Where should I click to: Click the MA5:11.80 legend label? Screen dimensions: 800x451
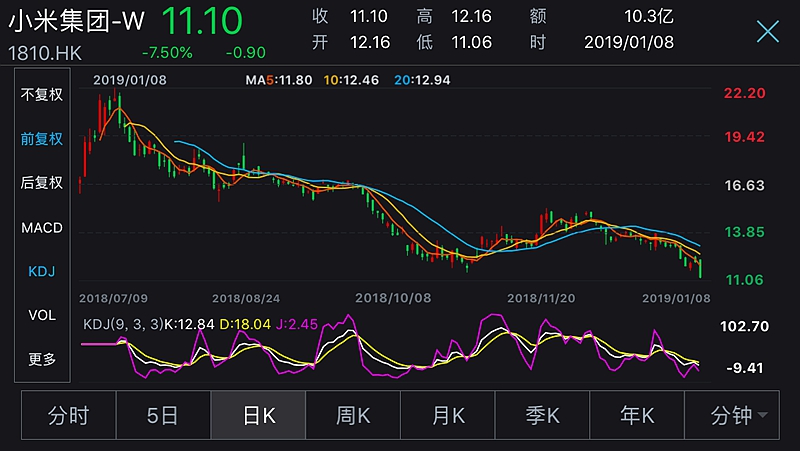pyautogui.click(x=279, y=80)
